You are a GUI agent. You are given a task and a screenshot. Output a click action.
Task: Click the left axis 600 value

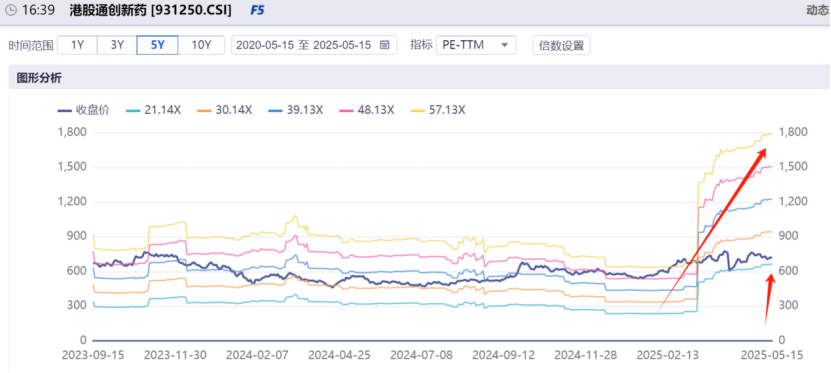[x=78, y=271]
